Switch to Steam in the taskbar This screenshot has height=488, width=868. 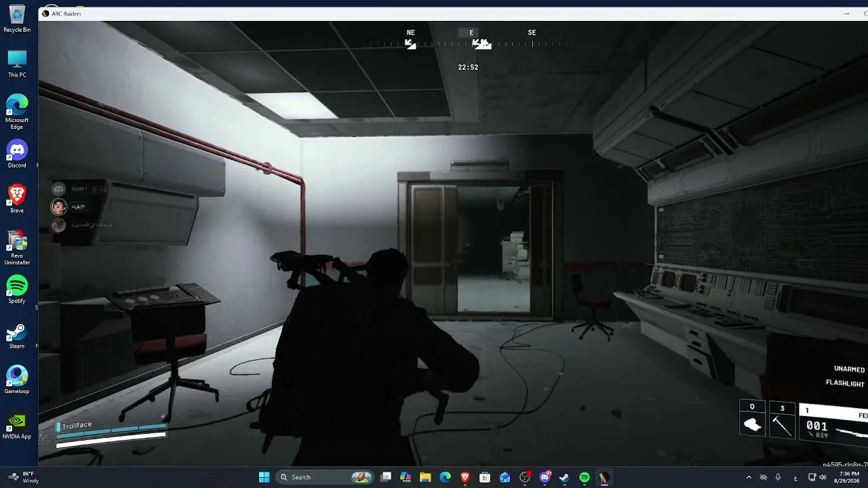tap(564, 477)
